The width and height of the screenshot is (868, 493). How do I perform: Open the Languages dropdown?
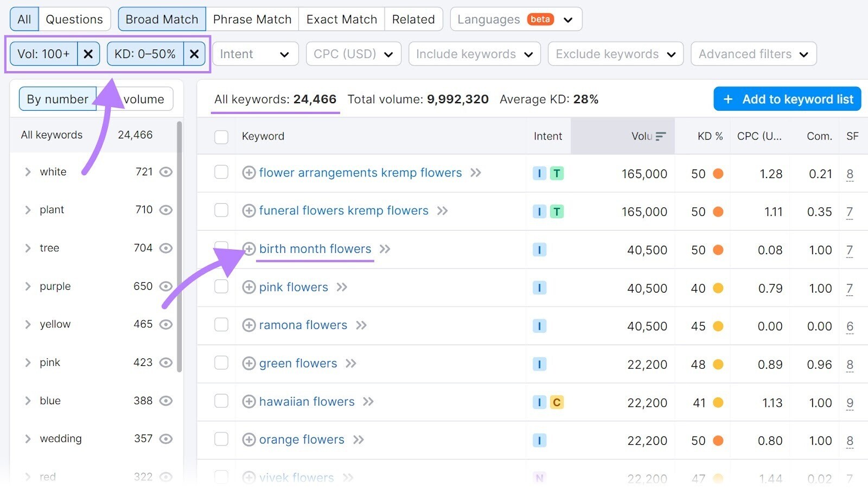515,18
